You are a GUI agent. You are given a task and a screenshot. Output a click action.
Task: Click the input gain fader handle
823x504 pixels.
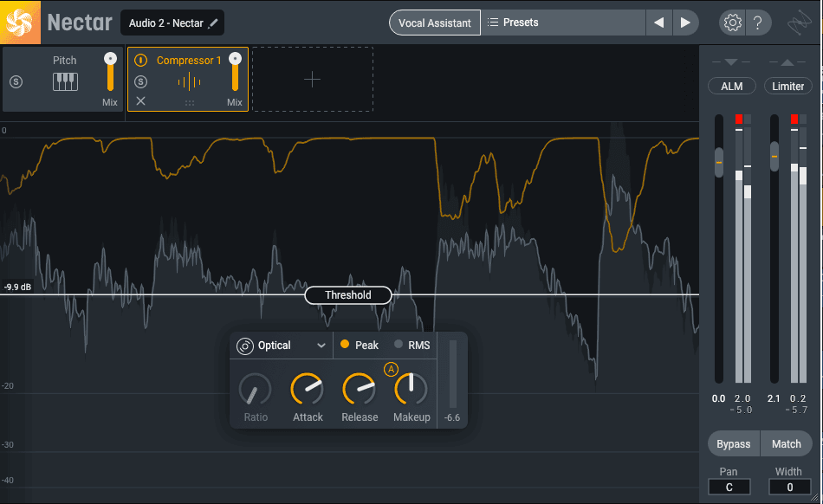pyautogui.click(x=719, y=163)
